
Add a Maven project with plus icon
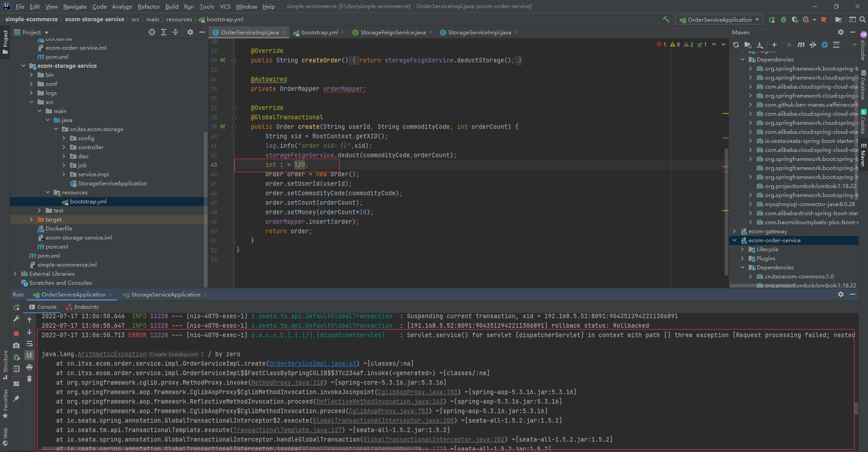click(x=774, y=45)
